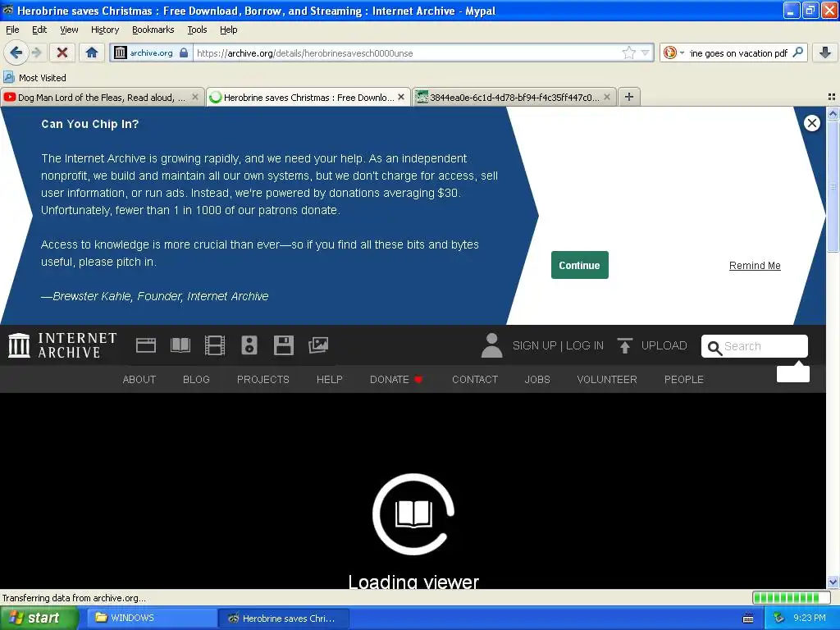The height and width of the screenshot is (630, 840).
Task: Open the PEOPLE link
Action: (x=683, y=379)
